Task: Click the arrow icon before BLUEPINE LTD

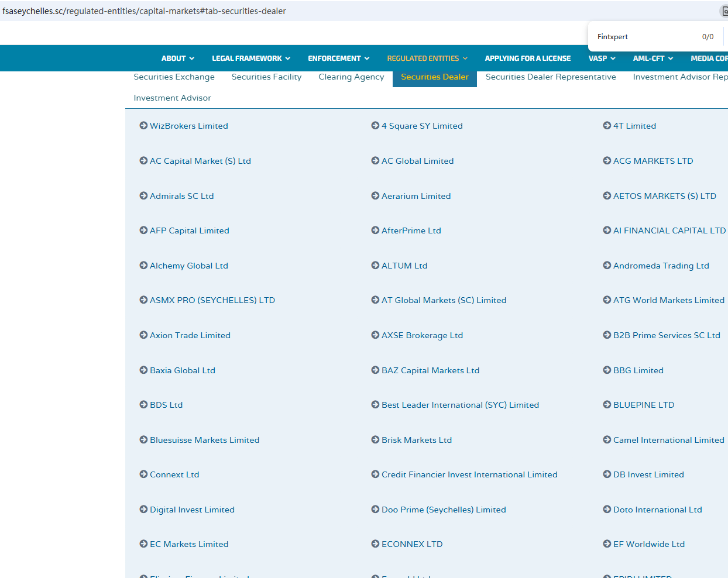Action: pos(607,405)
